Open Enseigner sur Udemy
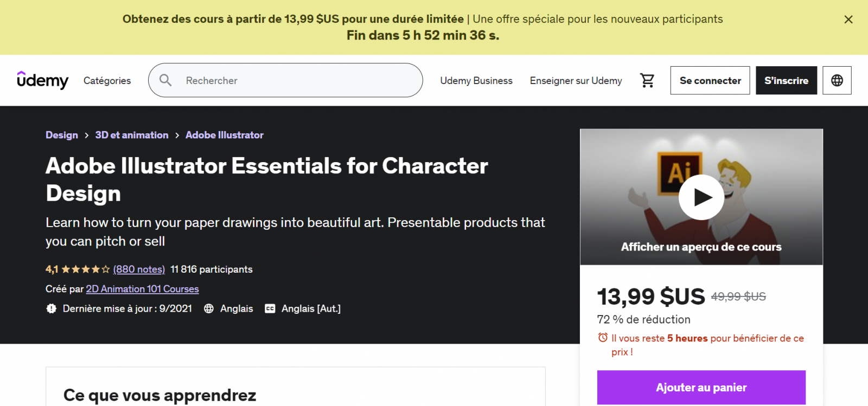The height and width of the screenshot is (406, 868). [x=576, y=80]
